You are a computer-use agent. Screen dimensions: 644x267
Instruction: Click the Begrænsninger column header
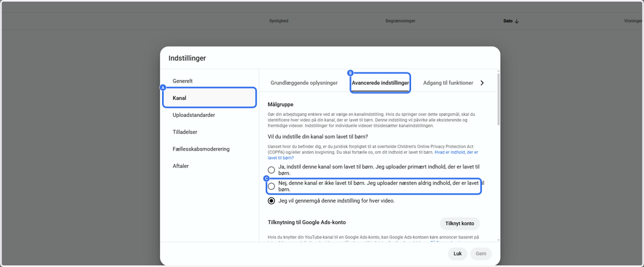(x=400, y=21)
